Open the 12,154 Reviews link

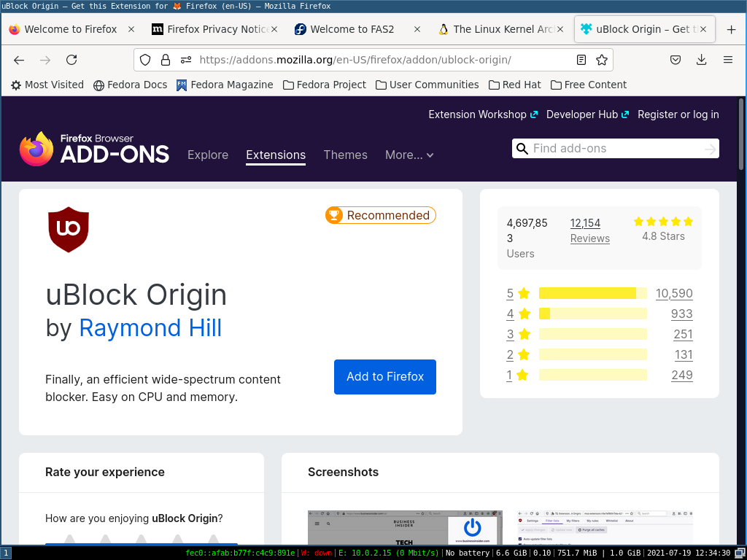click(x=589, y=231)
